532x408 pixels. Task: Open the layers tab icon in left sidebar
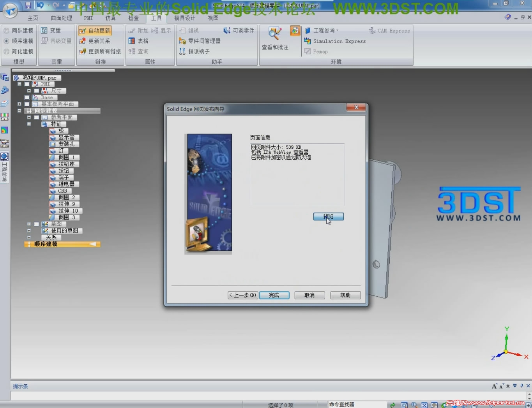tap(5, 104)
